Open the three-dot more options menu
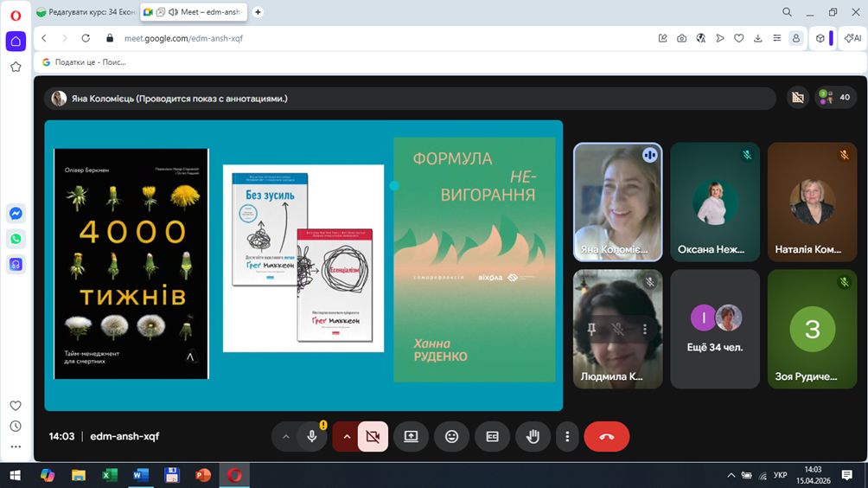Image resolution: width=868 pixels, height=488 pixels. click(567, 437)
